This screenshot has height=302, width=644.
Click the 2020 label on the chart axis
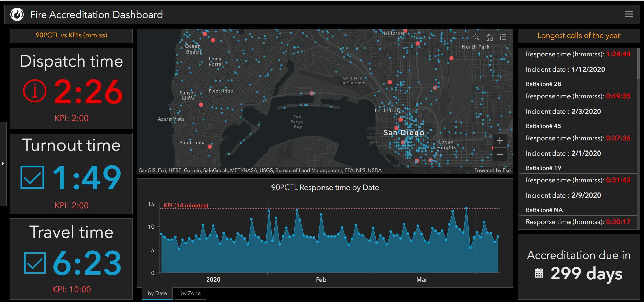click(213, 279)
